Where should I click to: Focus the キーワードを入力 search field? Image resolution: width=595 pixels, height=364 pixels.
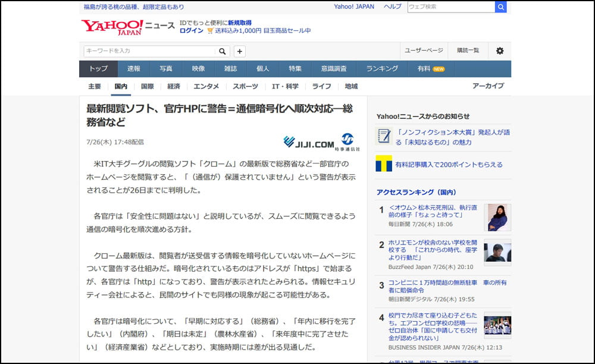coord(149,51)
